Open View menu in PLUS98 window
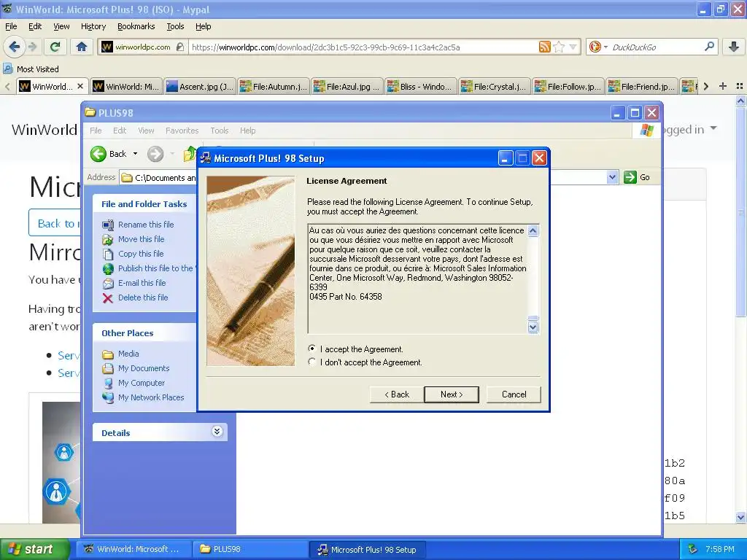The height and width of the screenshot is (560, 747). click(146, 131)
